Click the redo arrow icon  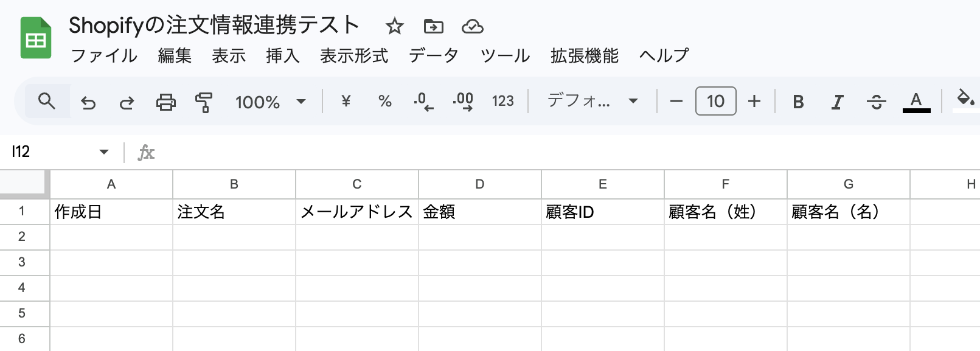coord(127,102)
